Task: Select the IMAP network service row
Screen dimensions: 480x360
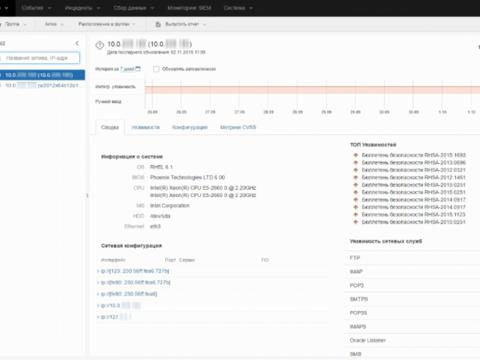Action: pyautogui.click(x=412, y=271)
